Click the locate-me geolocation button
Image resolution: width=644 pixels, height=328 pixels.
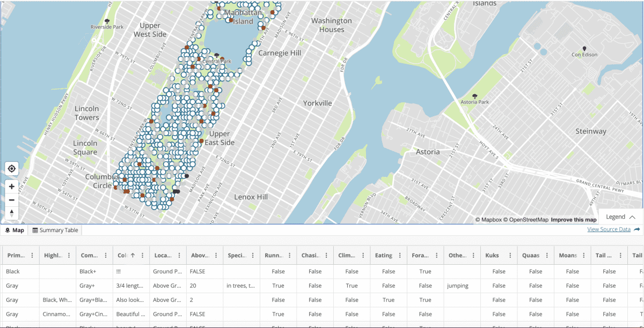coord(12,169)
